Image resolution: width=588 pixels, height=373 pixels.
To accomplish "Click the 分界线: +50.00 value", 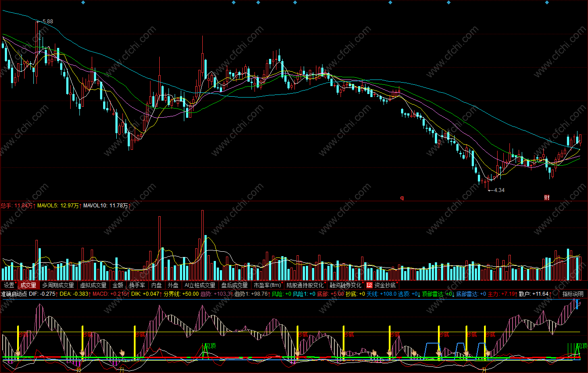I will pyautogui.click(x=181, y=294).
